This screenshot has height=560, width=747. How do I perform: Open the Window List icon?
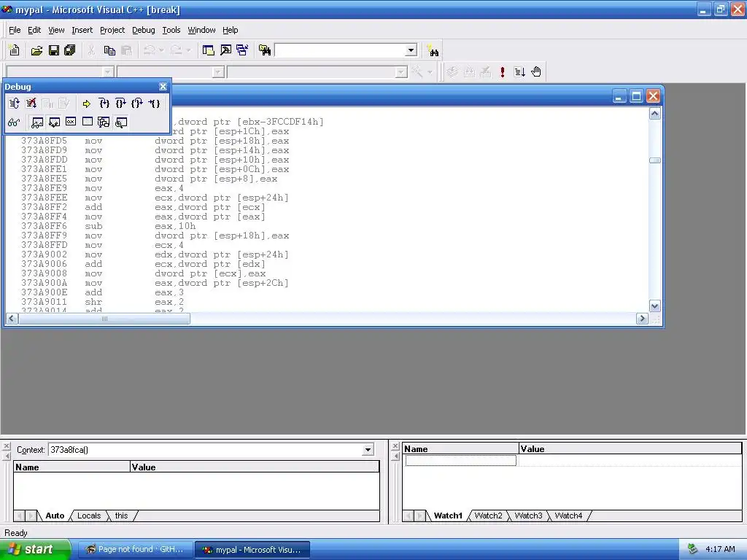pyautogui.click(x=242, y=50)
